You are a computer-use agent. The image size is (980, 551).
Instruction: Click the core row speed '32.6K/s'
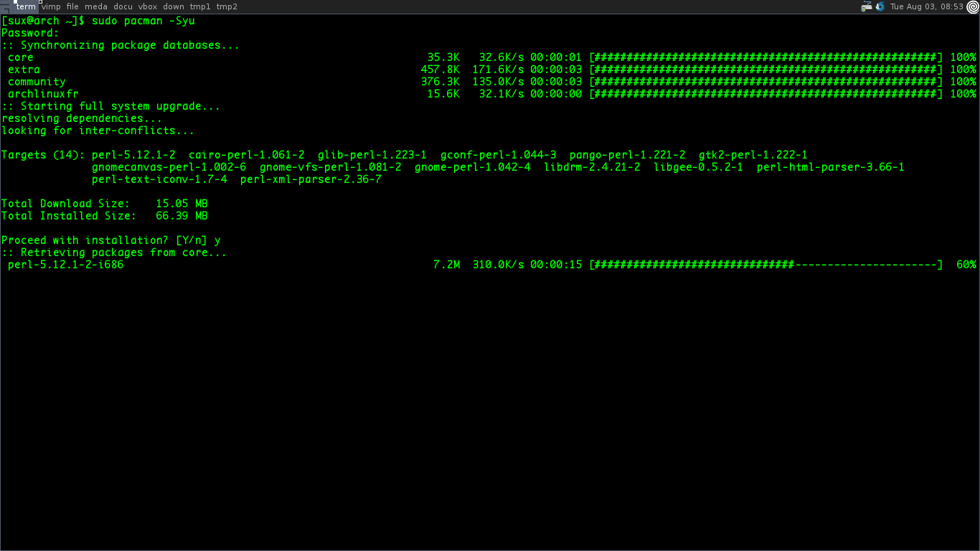pyautogui.click(x=501, y=57)
